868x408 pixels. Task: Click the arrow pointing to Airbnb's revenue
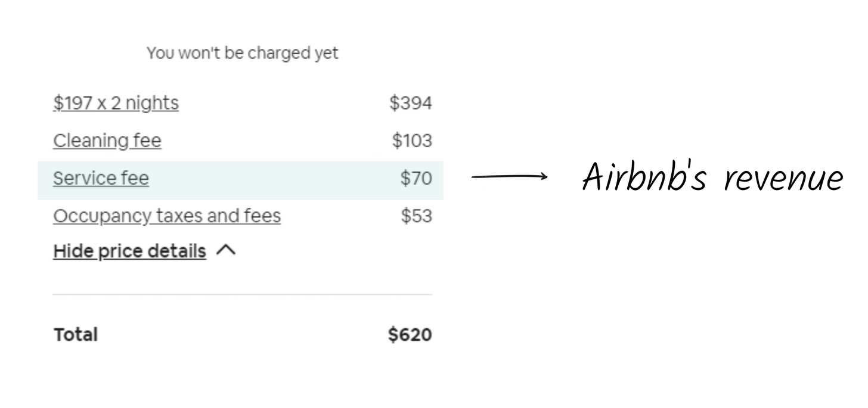pyautogui.click(x=510, y=176)
